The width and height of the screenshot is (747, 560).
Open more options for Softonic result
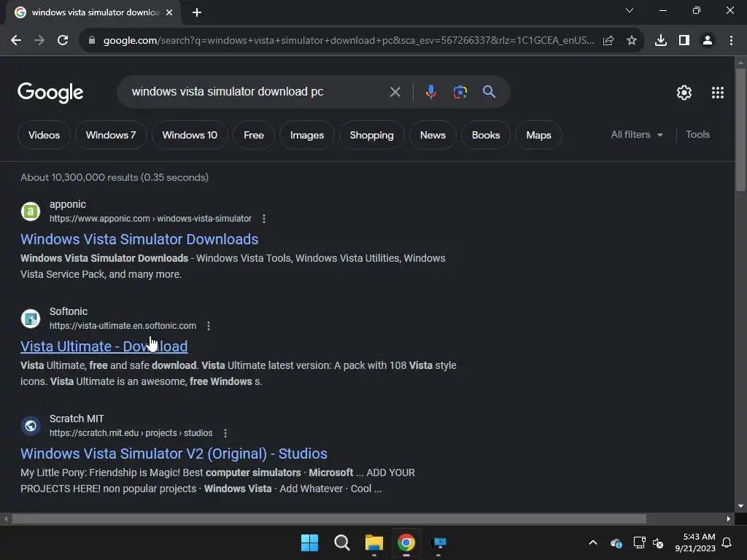208,326
